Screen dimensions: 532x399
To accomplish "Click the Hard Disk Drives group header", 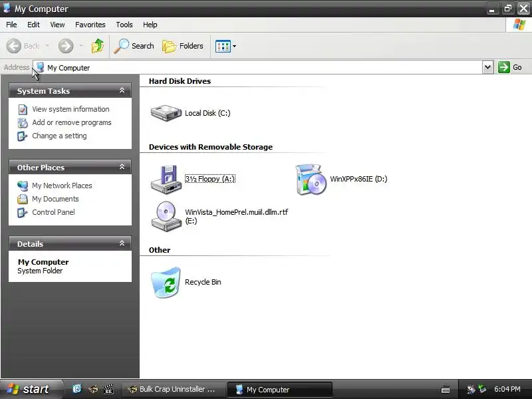I will (180, 81).
